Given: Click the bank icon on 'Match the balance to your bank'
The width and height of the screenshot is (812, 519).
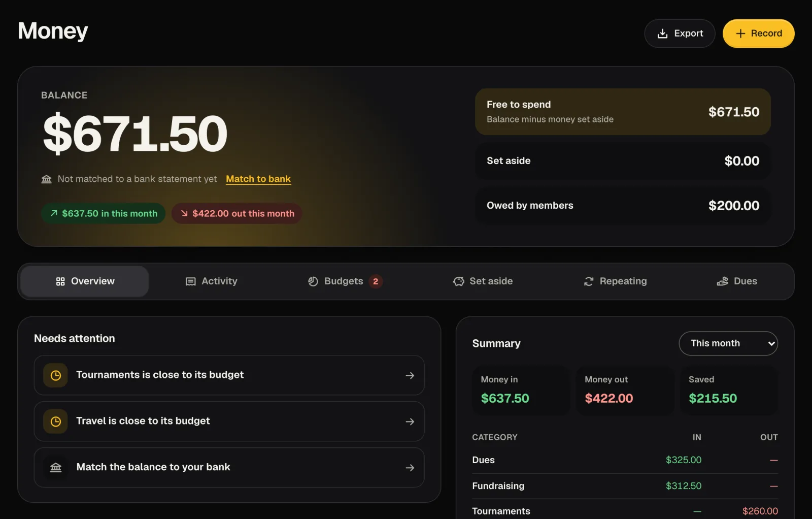Looking at the screenshot, I should (56, 468).
